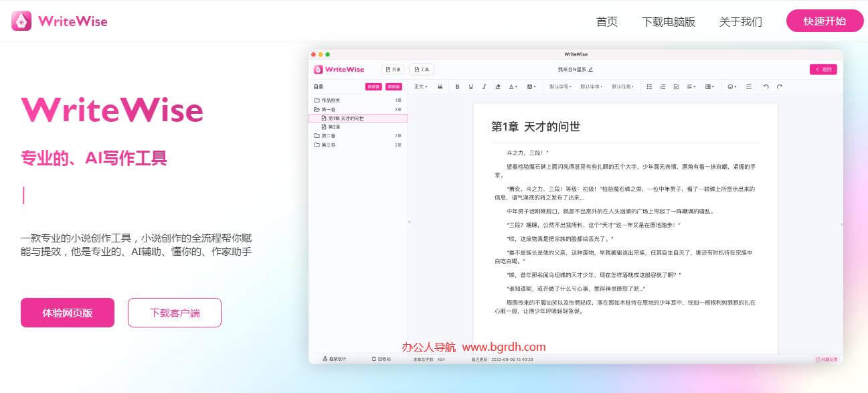The height and width of the screenshot is (393, 868).
Task: Insert a checklist via todo icon
Action: click(676, 86)
